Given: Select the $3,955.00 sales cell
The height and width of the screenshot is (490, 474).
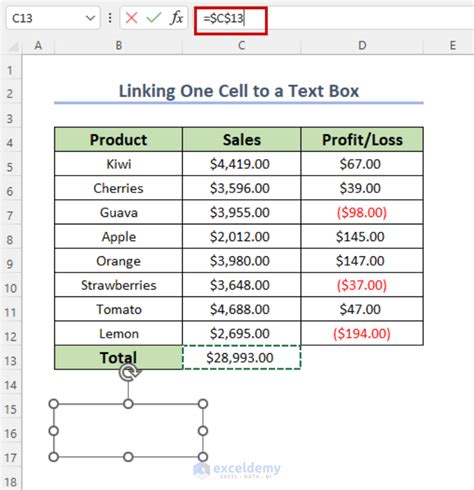Looking at the screenshot, I should click(242, 212).
